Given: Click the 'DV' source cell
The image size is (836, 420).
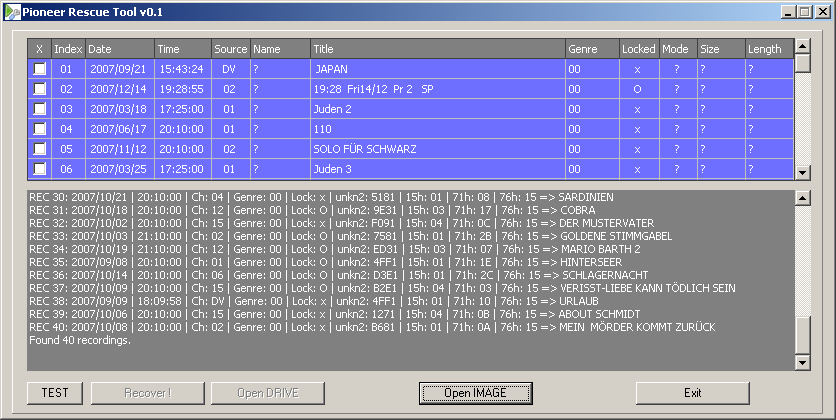Looking at the screenshot, I should (x=231, y=69).
